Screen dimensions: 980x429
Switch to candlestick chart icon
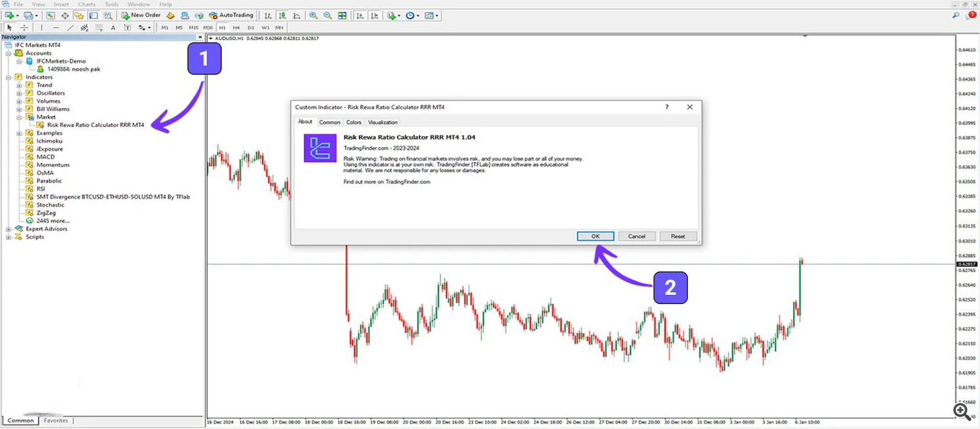(282, 15)
